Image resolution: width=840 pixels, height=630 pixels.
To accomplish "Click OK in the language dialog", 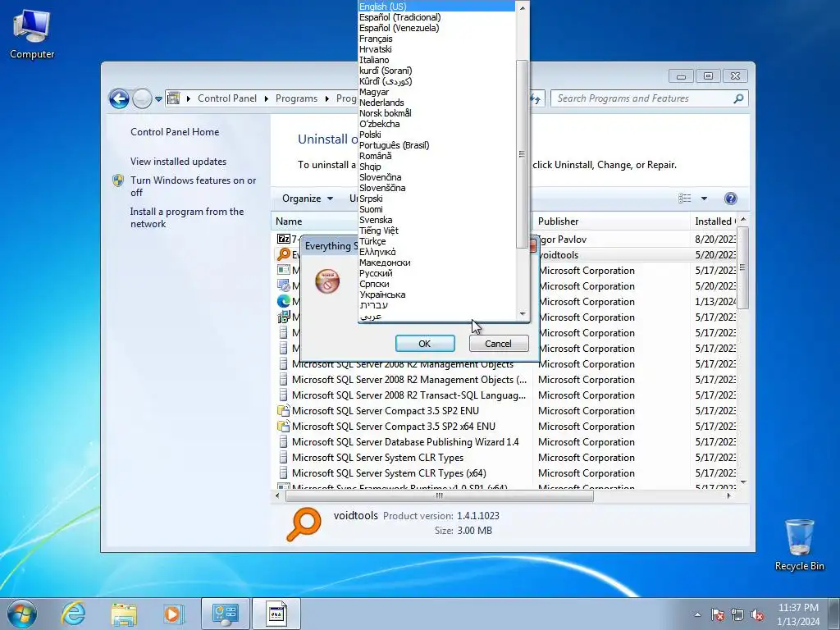I will (425, 344).
